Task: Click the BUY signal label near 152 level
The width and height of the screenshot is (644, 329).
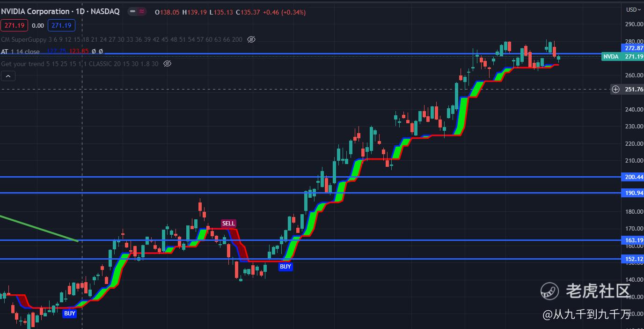Action: [x=285, y=267]
